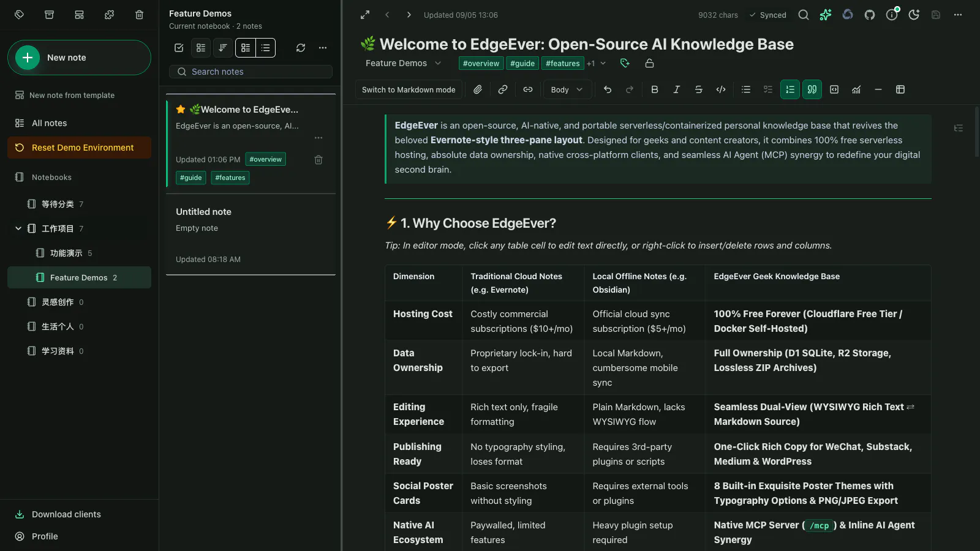Open the sort order options for notes
This screenshot has width=980, height=551.
[x=223, y=48]
